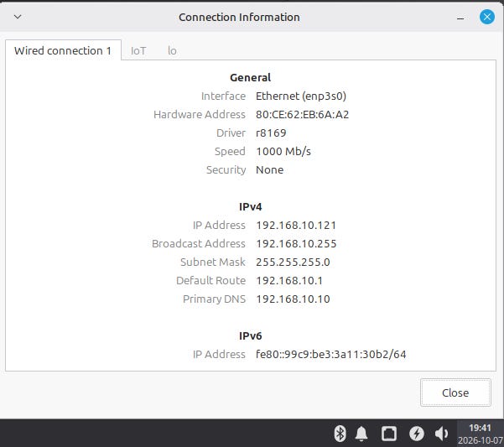504x447 pixels.
Task: Click the Connection Information window title
Action: point(239,17)
